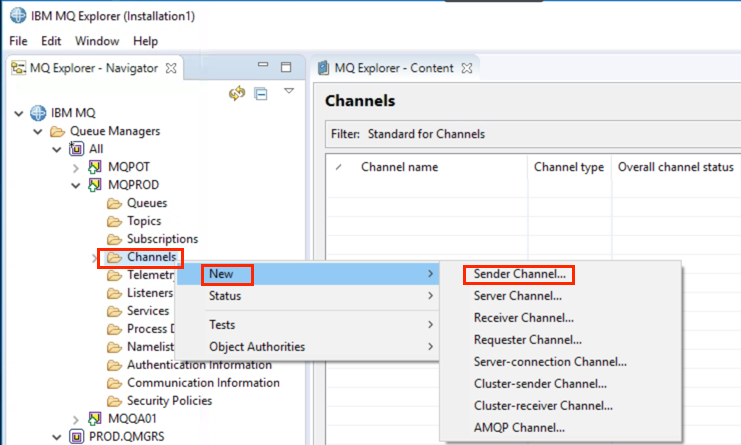Click the Channels folder icon
Image resolution: width=741 pixels, height=445 pixels.
coord(114,257)
